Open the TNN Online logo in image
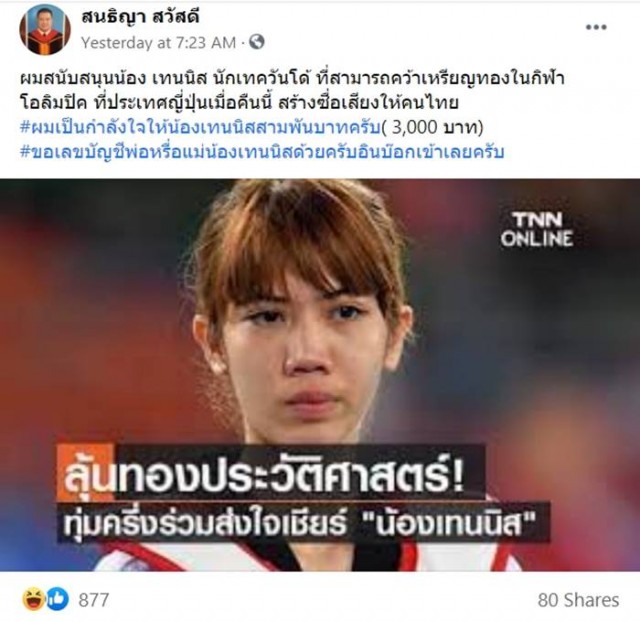Image resolution: width=640 pixels, height=622 pixels. [x=537, y=229]
